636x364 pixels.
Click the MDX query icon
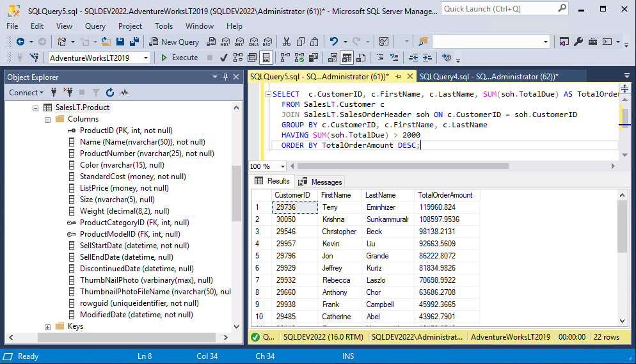click(x=225, y=42)
